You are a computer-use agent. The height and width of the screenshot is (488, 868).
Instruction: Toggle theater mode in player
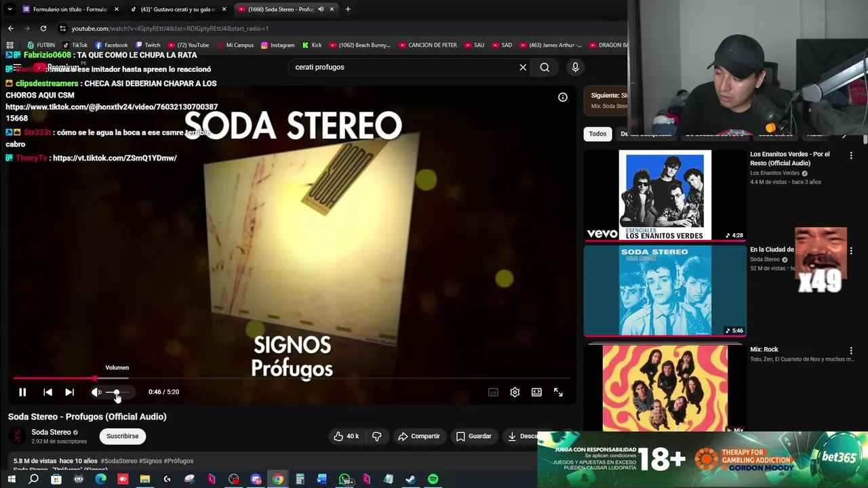coord(536,392)
